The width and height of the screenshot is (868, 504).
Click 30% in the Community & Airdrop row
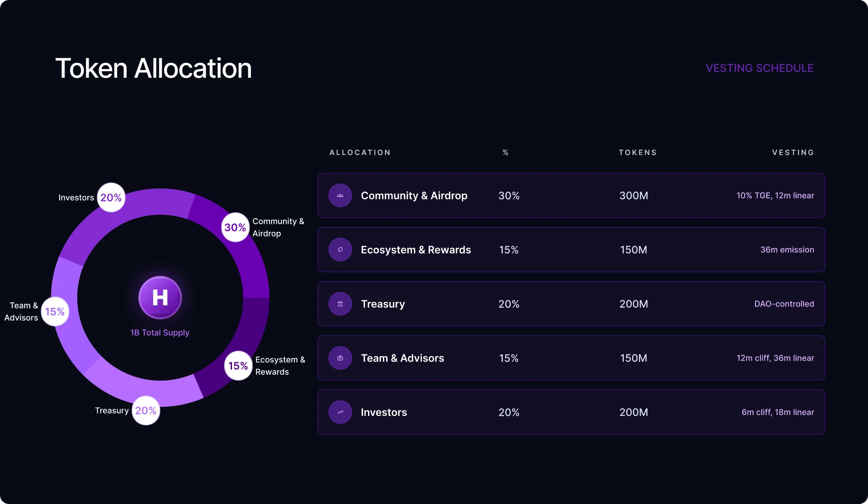coord(509,196)
